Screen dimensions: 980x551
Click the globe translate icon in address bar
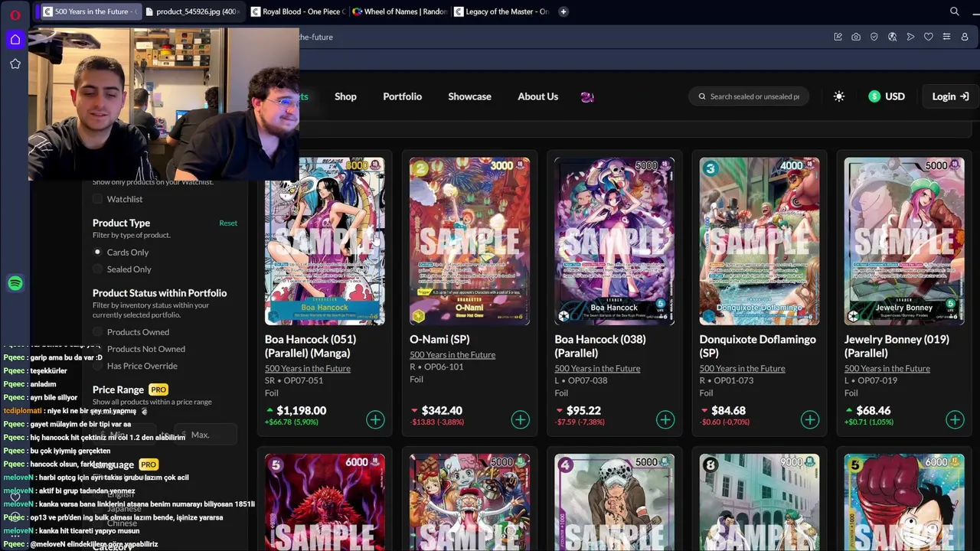[893, 37]
